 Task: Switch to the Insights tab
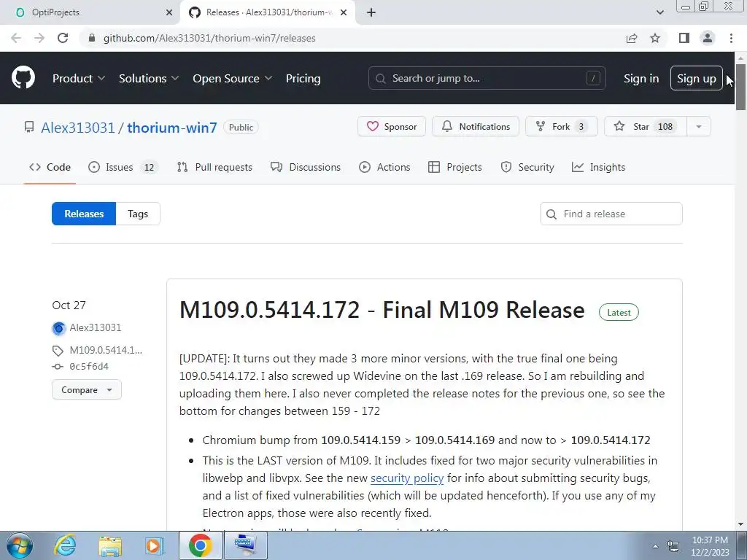pyautogui.click(x=598, y=167)
